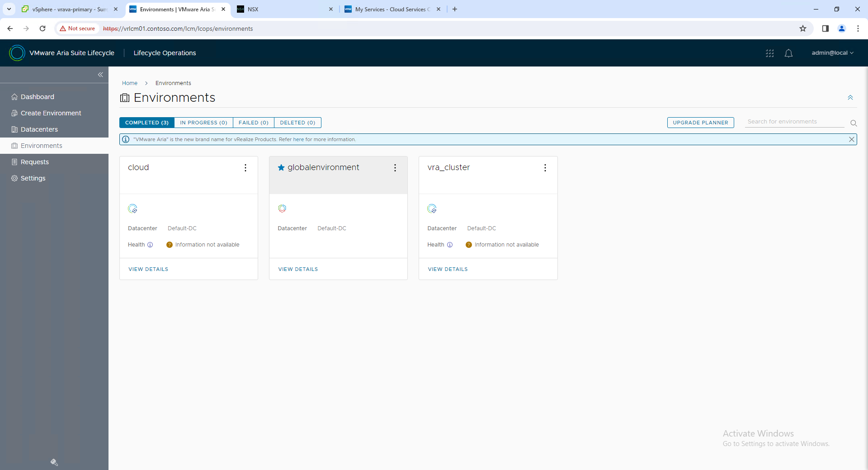This screenshot has height=470, width=868.
Task: Open a new browser tab
Action: pyautogui.click(x=455, y=9)
